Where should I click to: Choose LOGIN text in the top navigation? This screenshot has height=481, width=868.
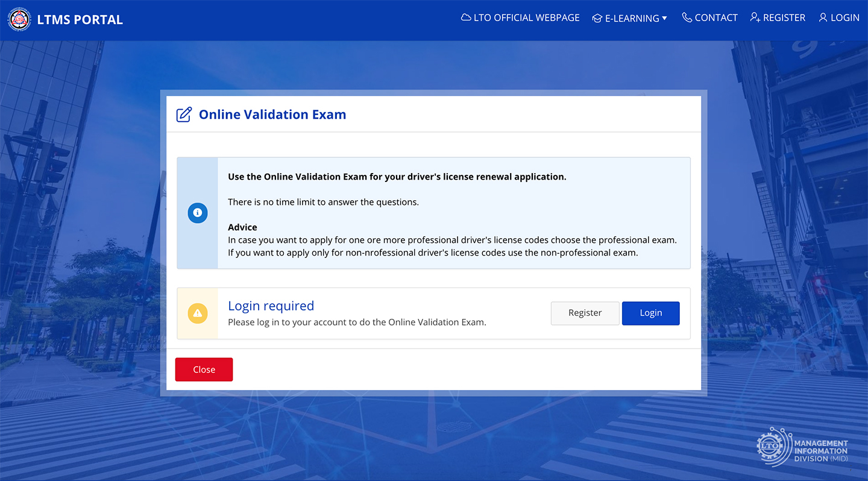tap(844, 18)
